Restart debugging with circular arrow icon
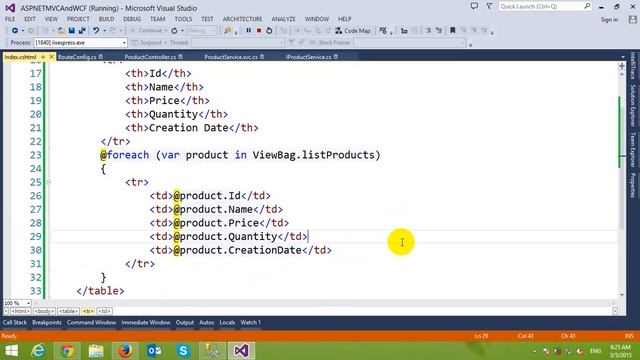Image resolution: width=640 pixels, height=360 pixels. 269,31
